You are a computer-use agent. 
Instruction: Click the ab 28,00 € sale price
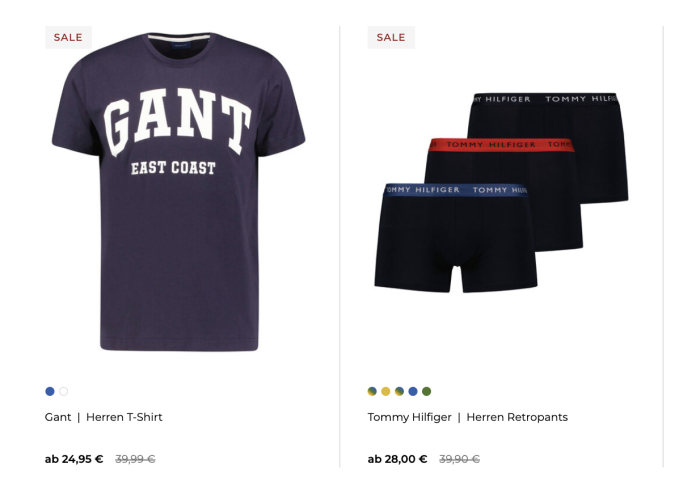(397, 459)
